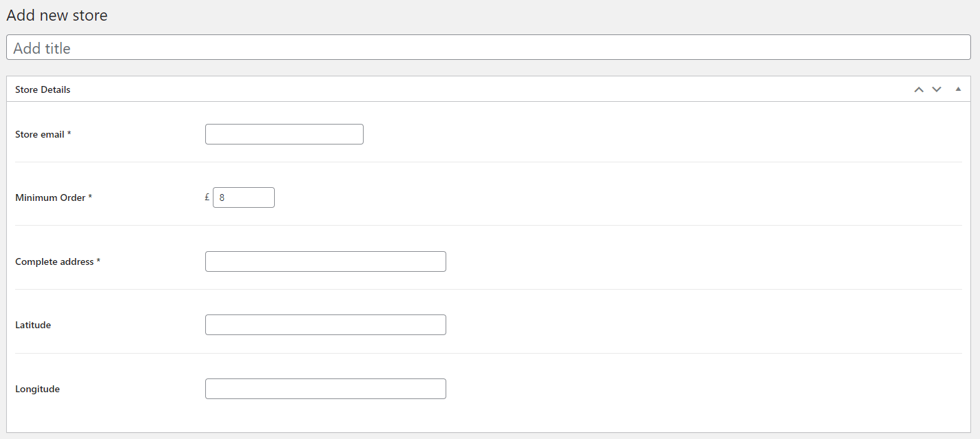Click the asterisk next to Minimum Order
The image size is (980, 439).
pyautogui.click(x=90, y=197)
